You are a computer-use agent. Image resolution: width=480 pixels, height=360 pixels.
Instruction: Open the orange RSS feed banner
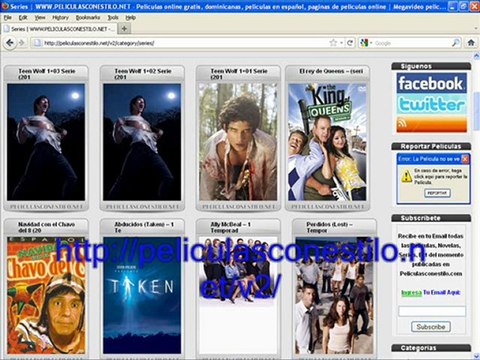click(x=431, y=124)
